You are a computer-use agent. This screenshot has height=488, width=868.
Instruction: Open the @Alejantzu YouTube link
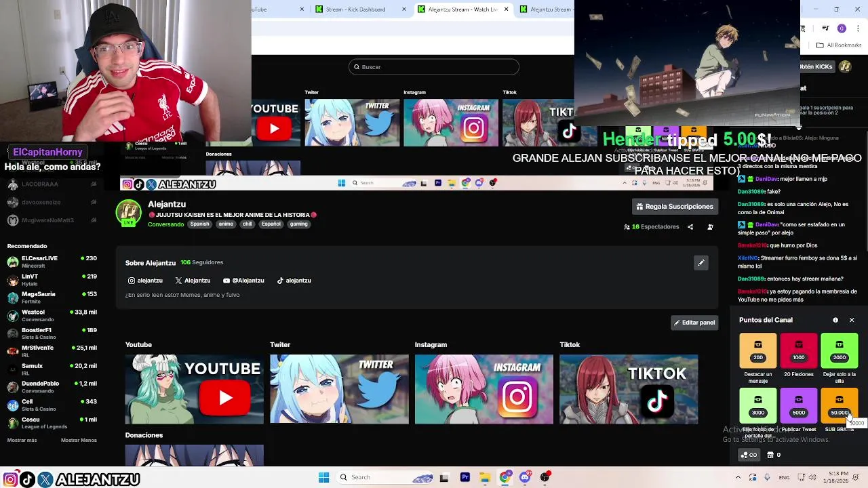point(243,281)
